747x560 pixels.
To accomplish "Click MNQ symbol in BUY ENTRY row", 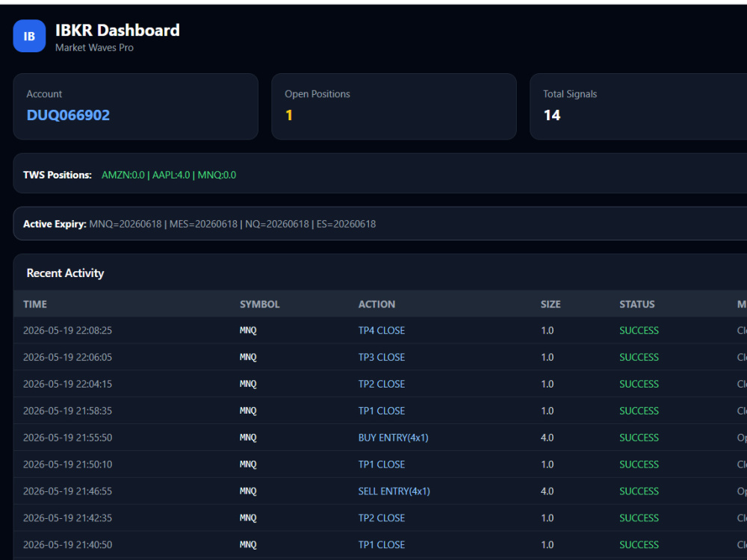I will point(248,438).
